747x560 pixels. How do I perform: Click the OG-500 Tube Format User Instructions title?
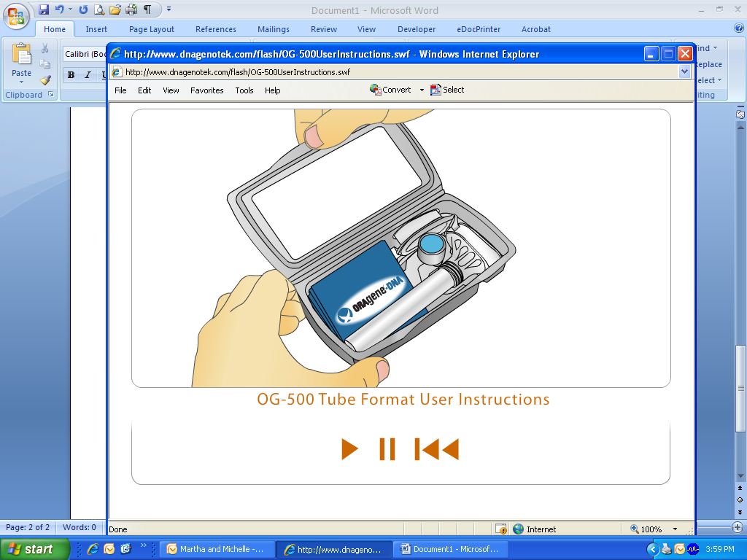[x=403, y=399]
